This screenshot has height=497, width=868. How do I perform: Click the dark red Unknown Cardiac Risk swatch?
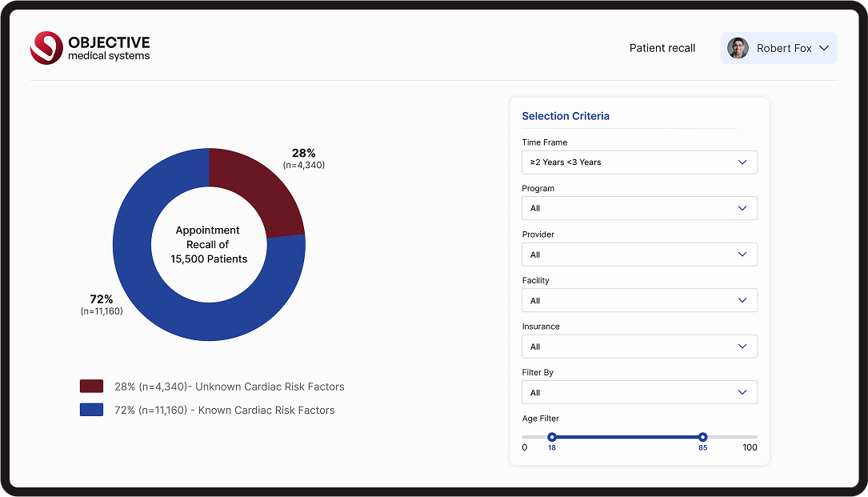pyautogui.click(x=91, y=387)
